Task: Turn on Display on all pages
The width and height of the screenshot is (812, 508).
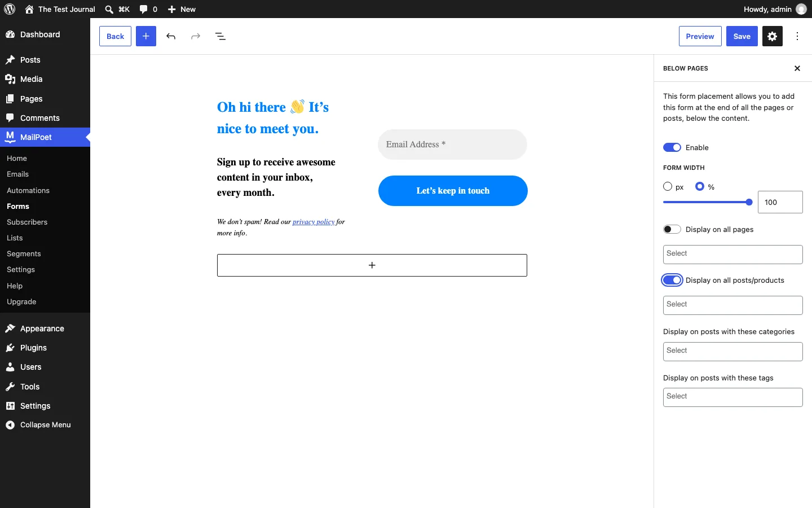Action: click(672, 229)
